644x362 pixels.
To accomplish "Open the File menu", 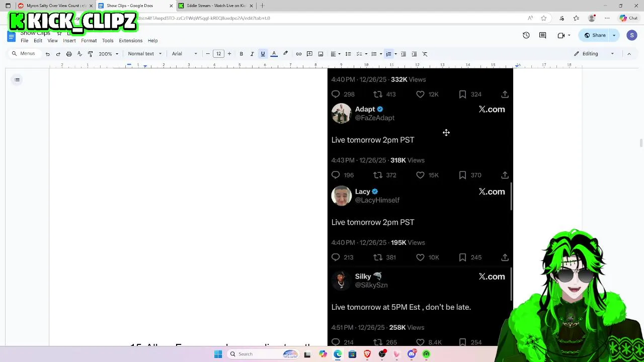I will [x=24, y=41].
